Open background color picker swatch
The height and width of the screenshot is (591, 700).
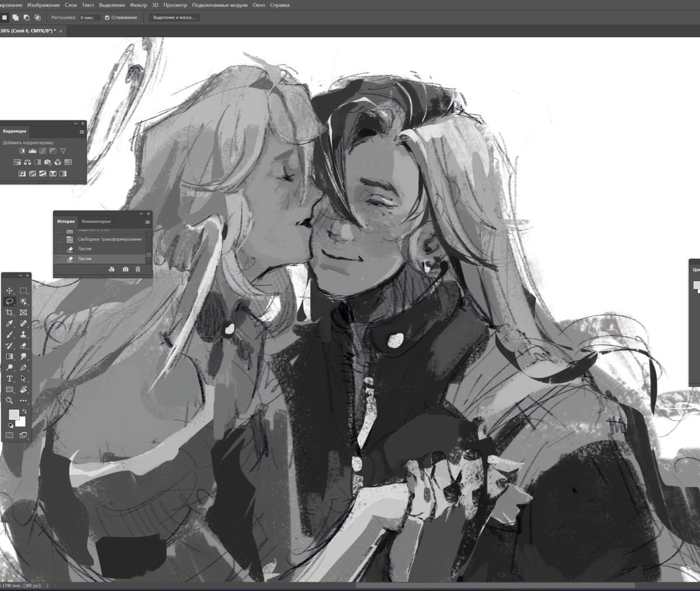22,423
